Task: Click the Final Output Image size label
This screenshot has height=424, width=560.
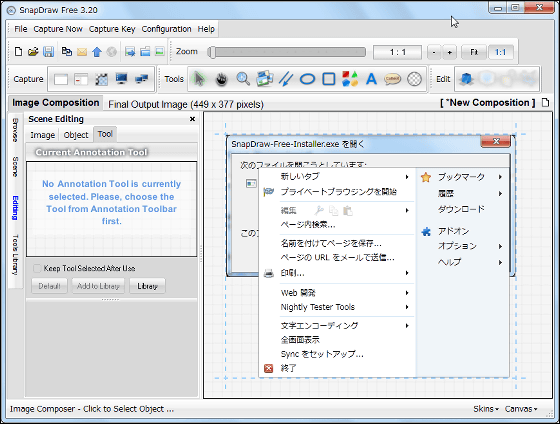Action: click(x=186, y=105)
